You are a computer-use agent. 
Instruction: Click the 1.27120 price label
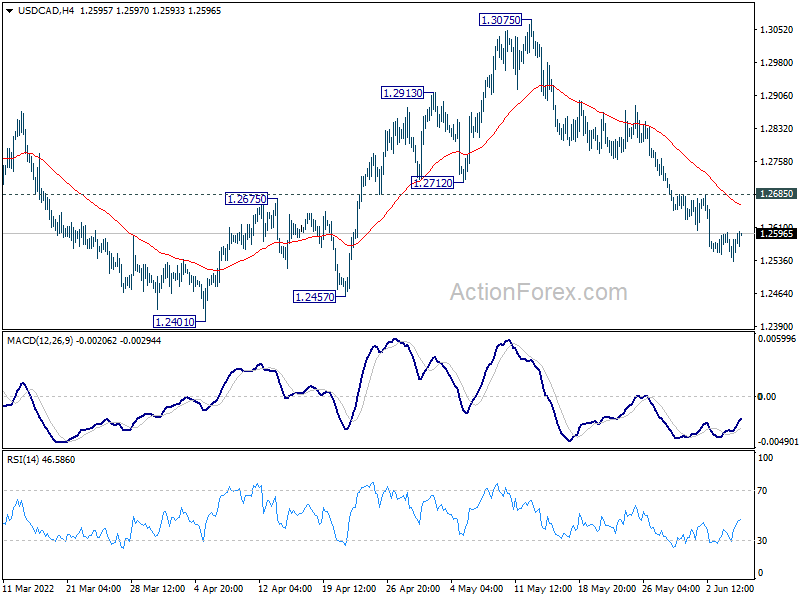(432, 183)
